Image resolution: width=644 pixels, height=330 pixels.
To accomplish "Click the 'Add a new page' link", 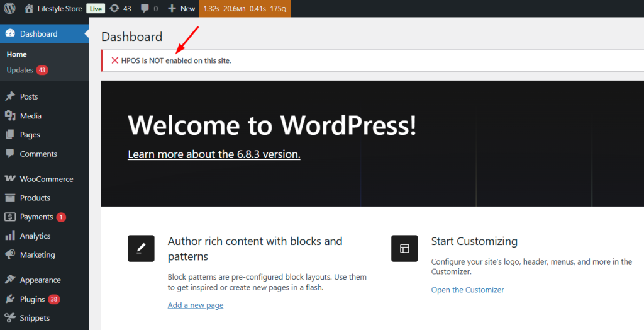I will [196, 305].
